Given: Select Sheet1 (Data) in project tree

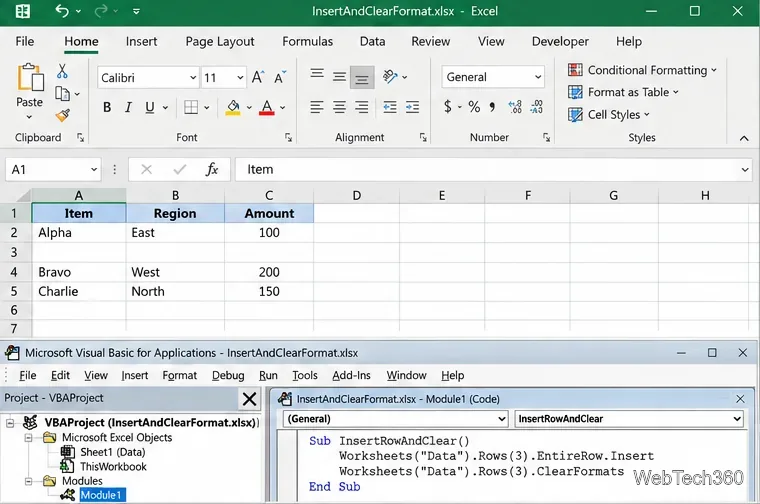Looking at the screenshot, I should (112, 452).
